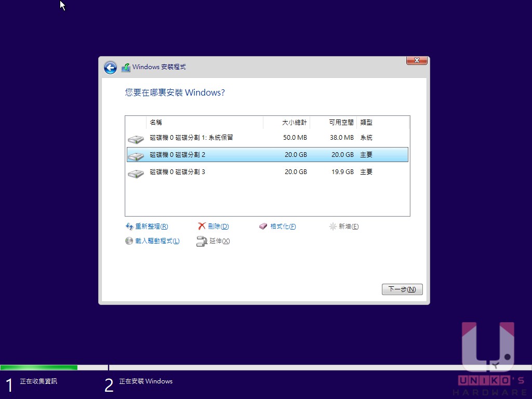Image resolution: width=532 pixels, height=399 pixels.
Task: Click the red X delete icon
Action: click(x=202, y=227)
